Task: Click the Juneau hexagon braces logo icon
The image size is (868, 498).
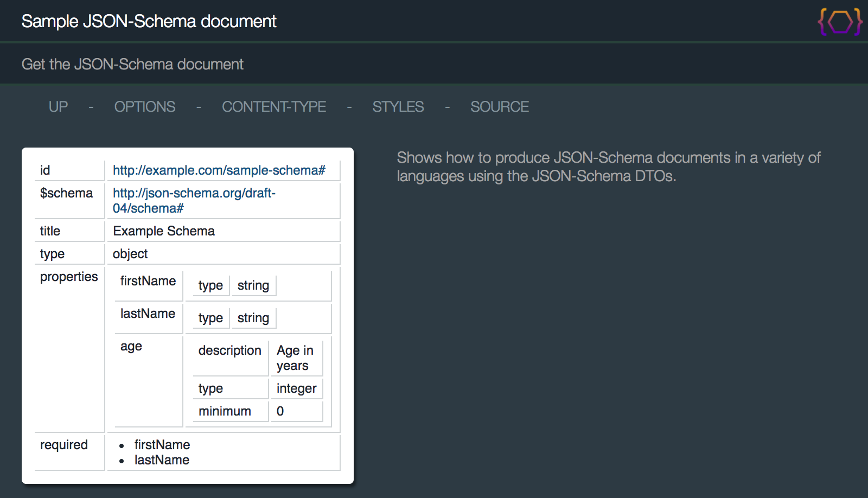Action: [x=840, y=22]
